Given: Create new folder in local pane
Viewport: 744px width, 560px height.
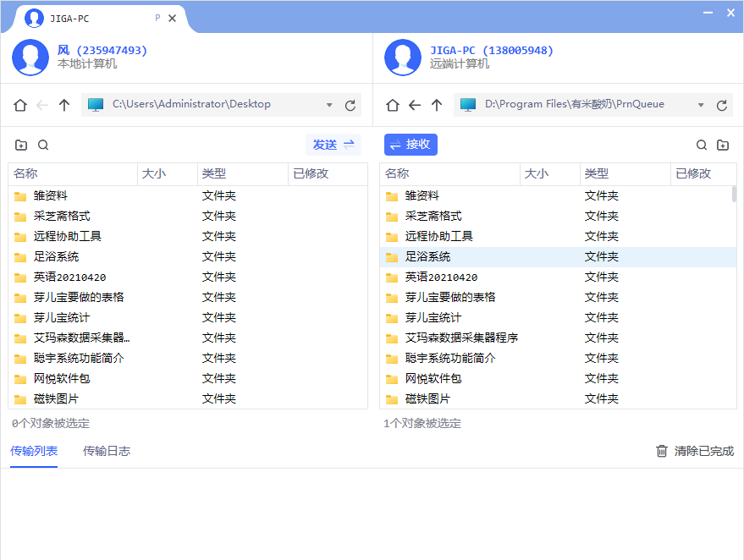Looking at the screenshot, I should 21,145.
